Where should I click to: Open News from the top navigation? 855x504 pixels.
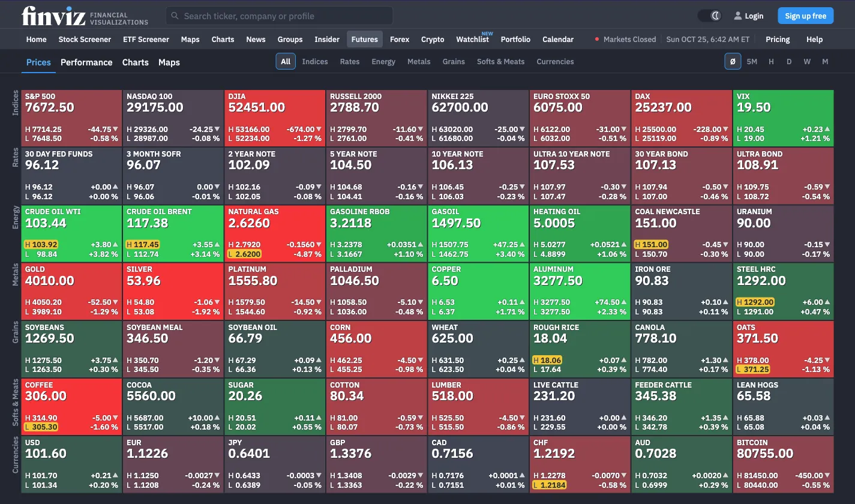pos(256,40)
